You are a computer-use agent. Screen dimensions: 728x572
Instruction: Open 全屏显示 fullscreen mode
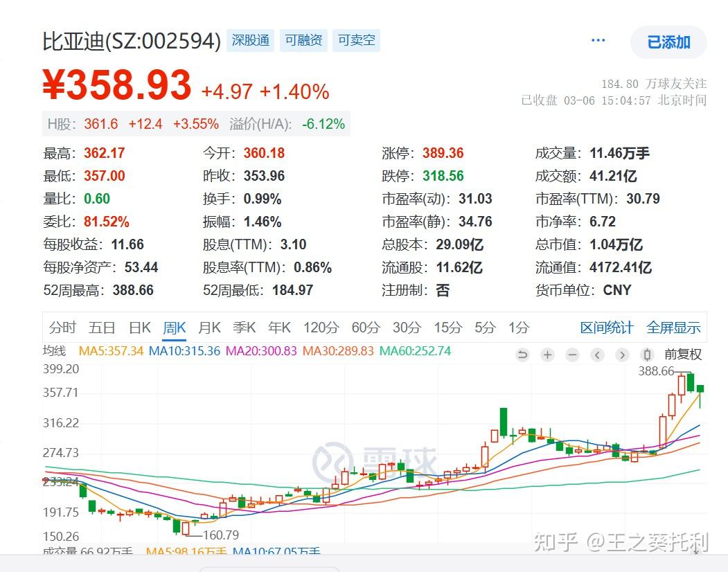tap(675, 328)
